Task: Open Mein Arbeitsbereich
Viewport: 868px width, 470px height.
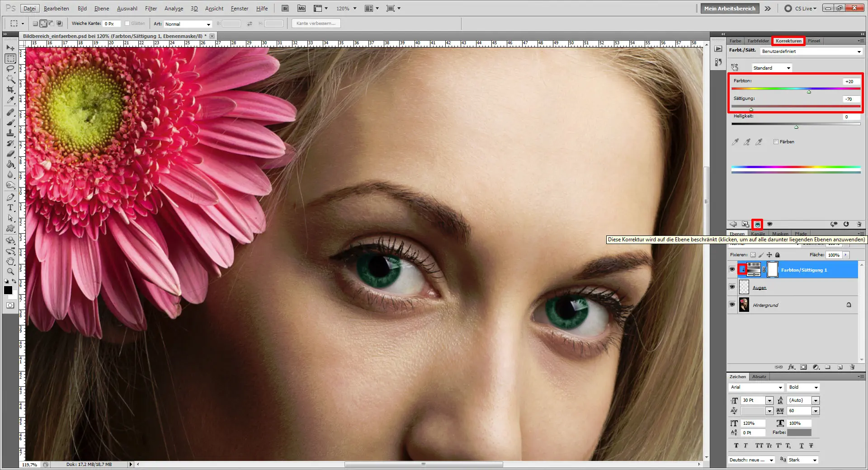Action: click(x=729, y=8)
